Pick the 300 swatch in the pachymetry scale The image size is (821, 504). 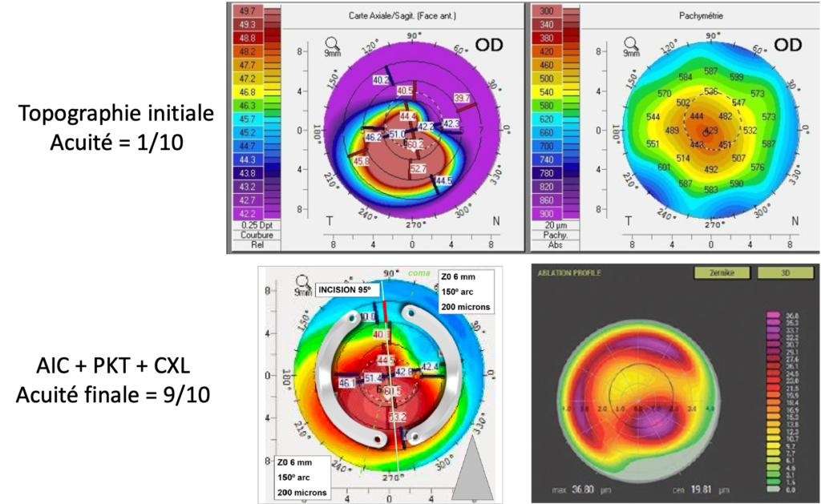pyautogui.click(x=546, y=11)
